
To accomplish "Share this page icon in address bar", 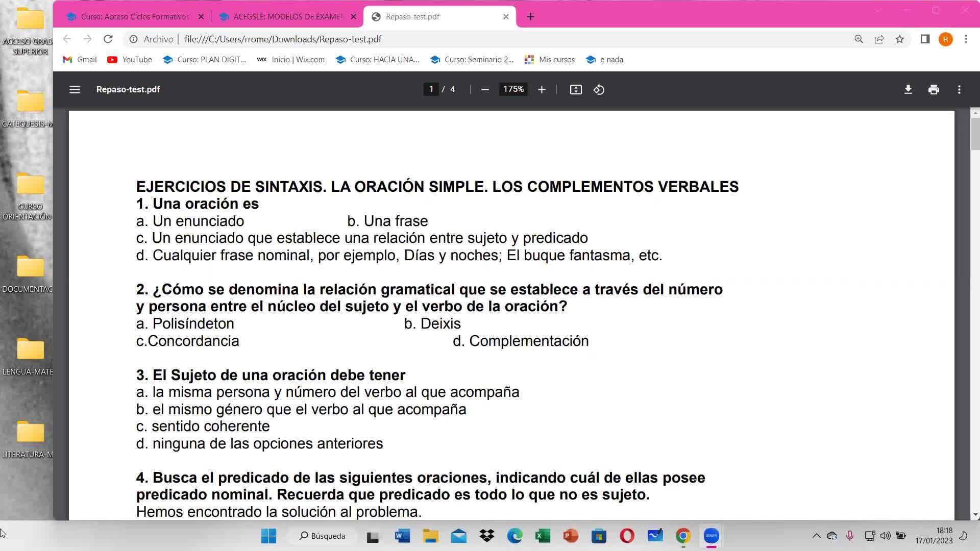I will [x=879, y=39].
